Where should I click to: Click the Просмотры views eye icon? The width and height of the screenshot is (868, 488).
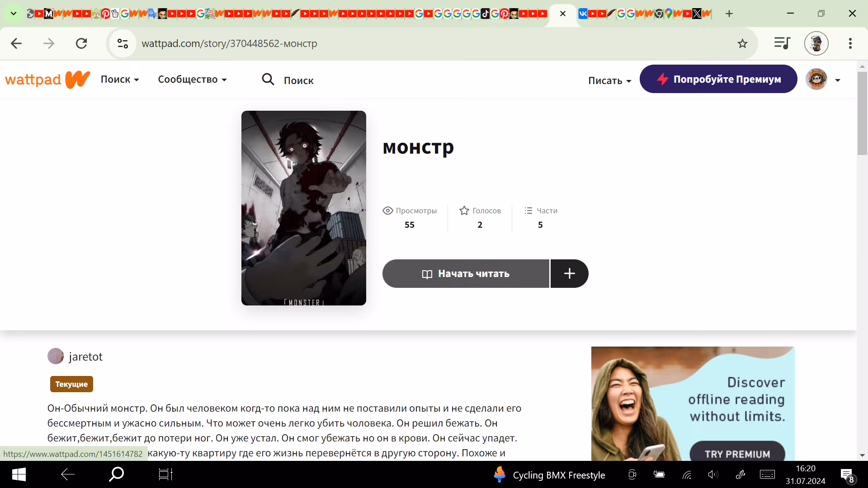point(388,211)
